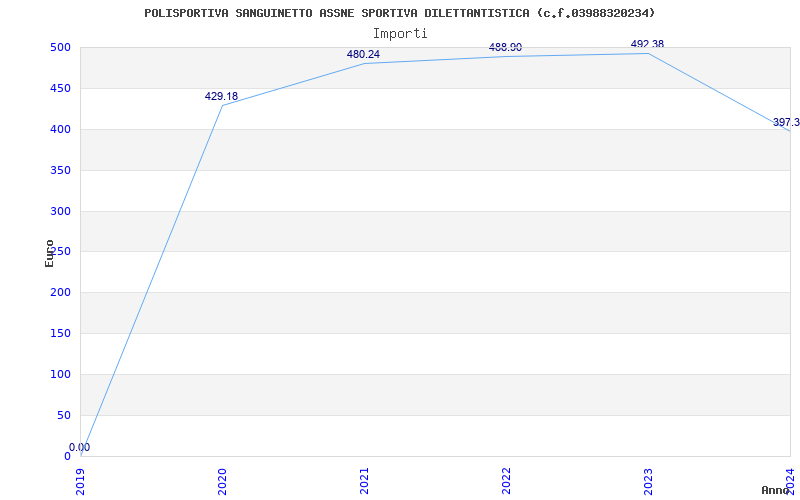Click the y-axis value 450
Image resolution: width=800 pixels, height=500 pixels.
[60, 88]
